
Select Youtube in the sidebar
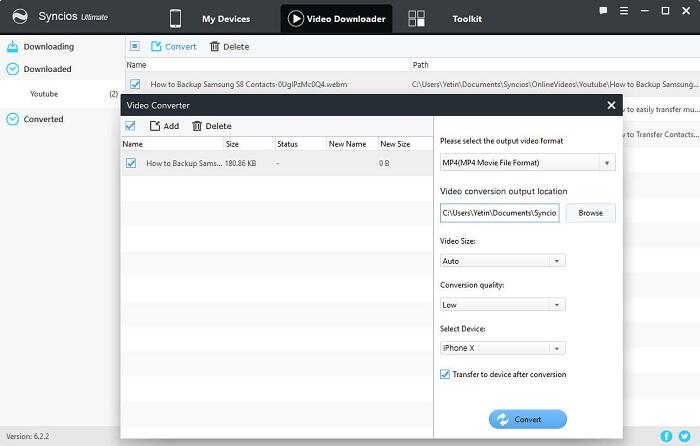(x=44, y=94)
